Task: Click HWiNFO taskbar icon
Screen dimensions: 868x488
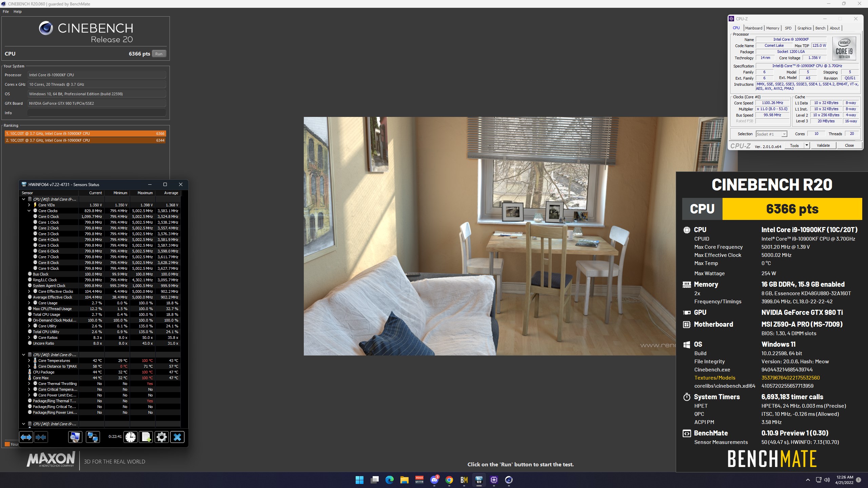Action: [479, 480]
